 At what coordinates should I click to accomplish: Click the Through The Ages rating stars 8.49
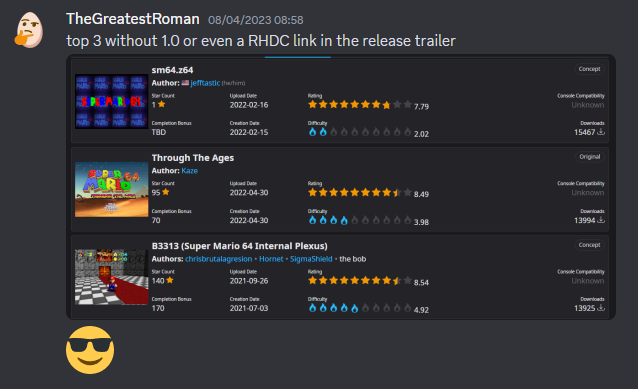pyautogui.click(x=360, y=192)
